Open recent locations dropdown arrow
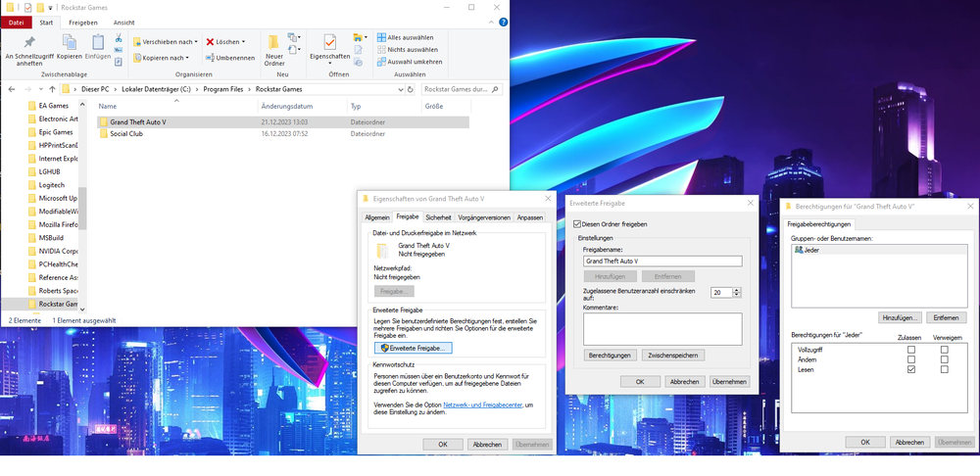 tap(39, 89)
